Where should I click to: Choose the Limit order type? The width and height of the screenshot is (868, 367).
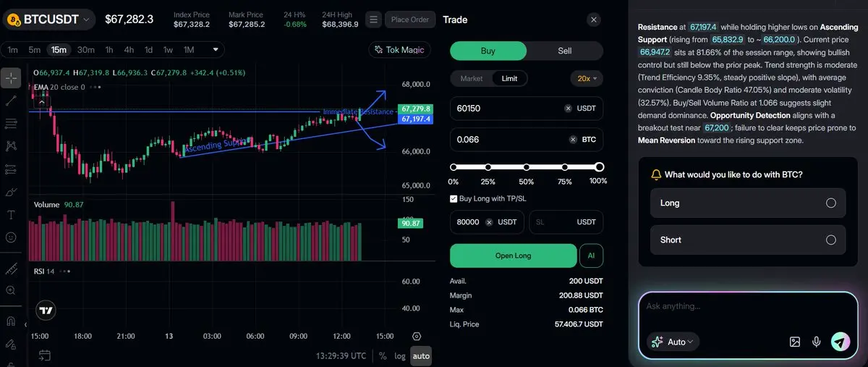(510, 78)
